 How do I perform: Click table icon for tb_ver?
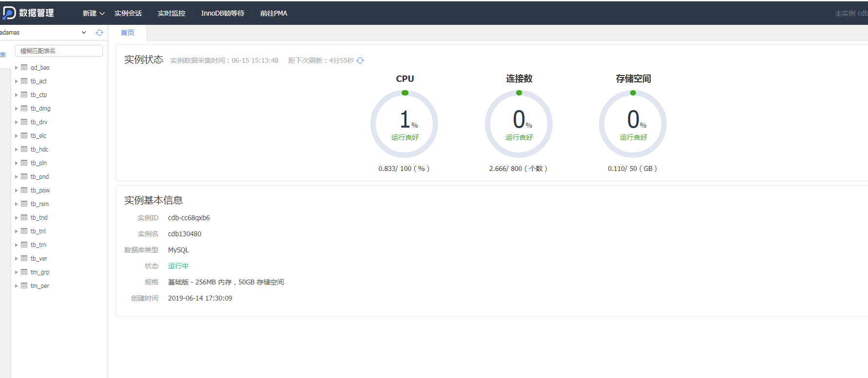coord(24,258)
